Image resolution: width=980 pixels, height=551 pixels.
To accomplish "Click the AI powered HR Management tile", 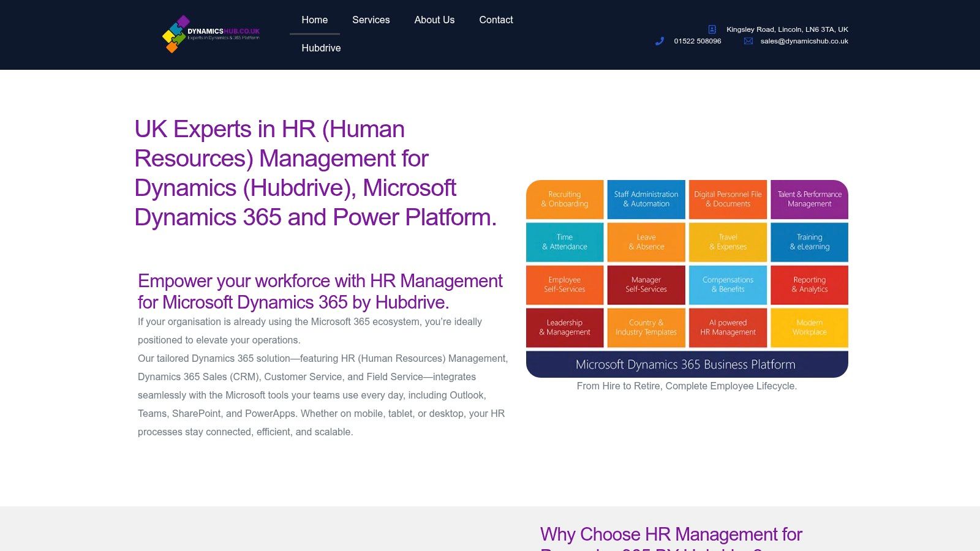I will pyautogui.click(x=728, y=328).
